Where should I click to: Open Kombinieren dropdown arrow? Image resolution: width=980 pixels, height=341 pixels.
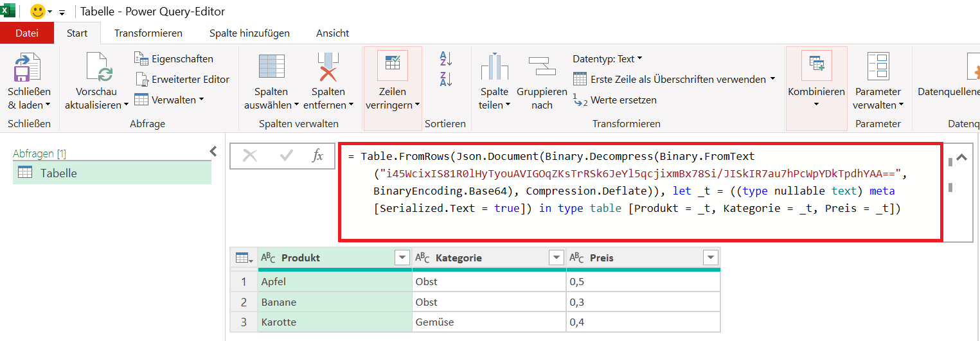pyautogui.click(x=816, y=105)
